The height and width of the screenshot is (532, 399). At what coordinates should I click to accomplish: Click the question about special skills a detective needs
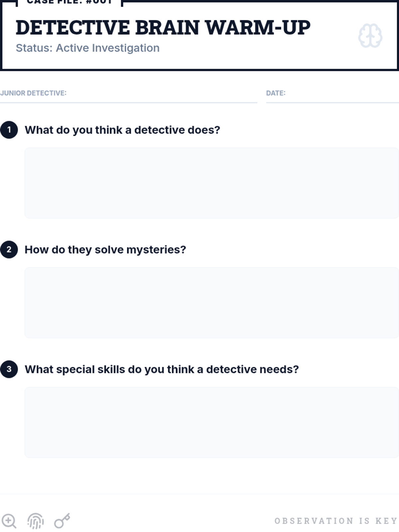click(162, 369)
